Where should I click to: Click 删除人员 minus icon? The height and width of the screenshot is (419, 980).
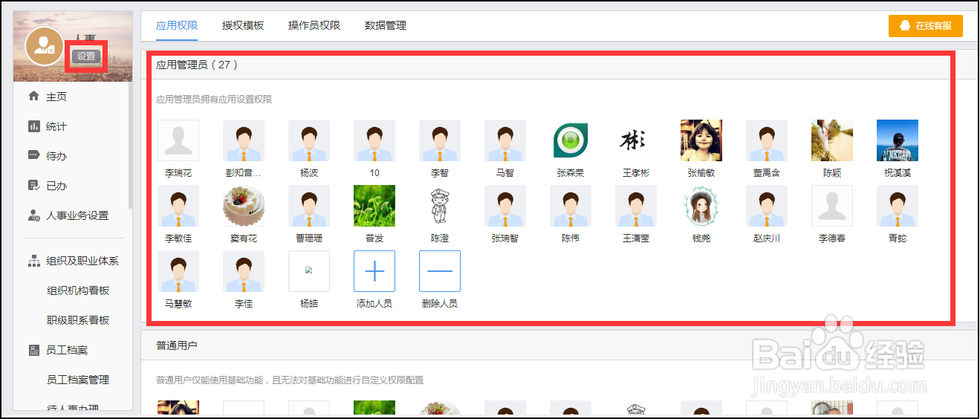[440, 271]
